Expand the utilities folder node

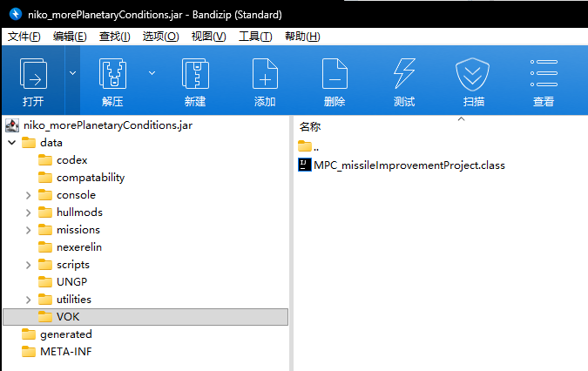(29, 300)
